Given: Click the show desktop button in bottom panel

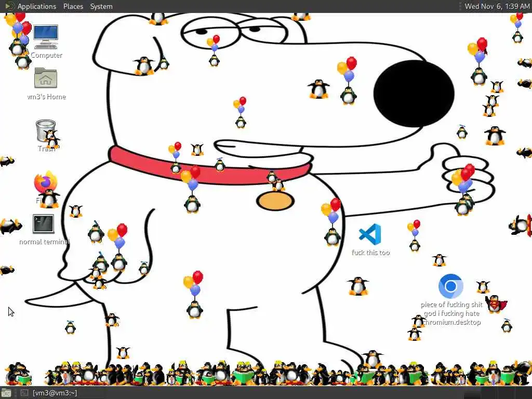Looking at the screenshot, I should [x=6, y=393].
